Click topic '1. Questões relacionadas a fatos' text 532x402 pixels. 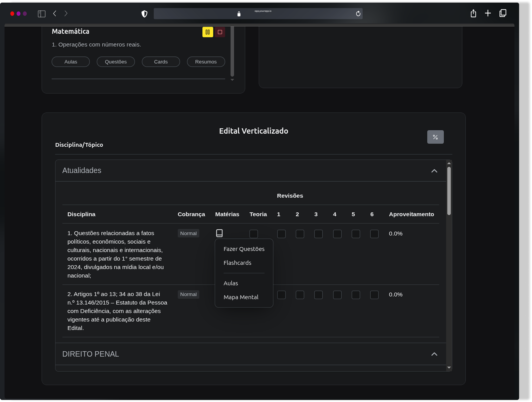[115, 255]
